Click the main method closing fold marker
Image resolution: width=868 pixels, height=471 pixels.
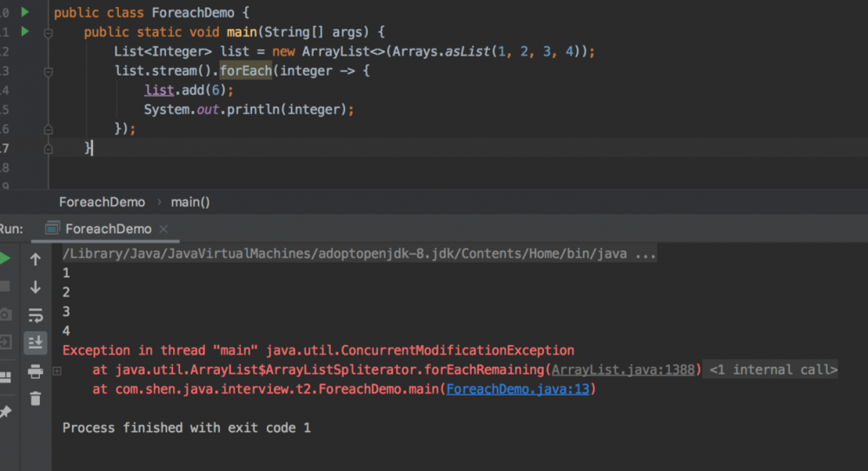(48, 149)
